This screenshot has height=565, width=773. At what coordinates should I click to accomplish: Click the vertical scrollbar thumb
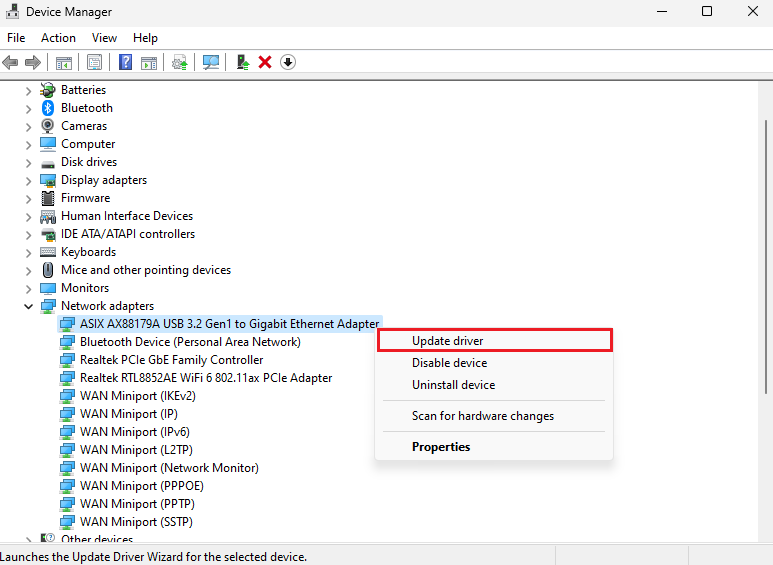tap(766, 256)
